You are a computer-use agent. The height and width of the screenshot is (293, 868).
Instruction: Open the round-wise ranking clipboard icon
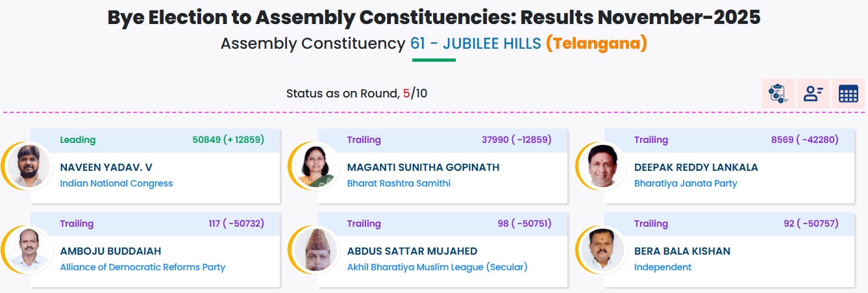(x=778, y=94)
